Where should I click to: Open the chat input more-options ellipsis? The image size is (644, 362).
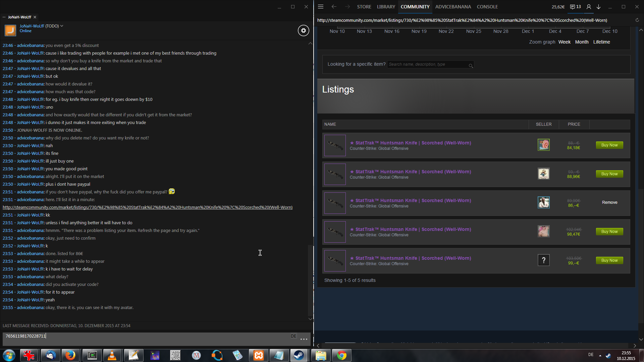coord(304,339)
